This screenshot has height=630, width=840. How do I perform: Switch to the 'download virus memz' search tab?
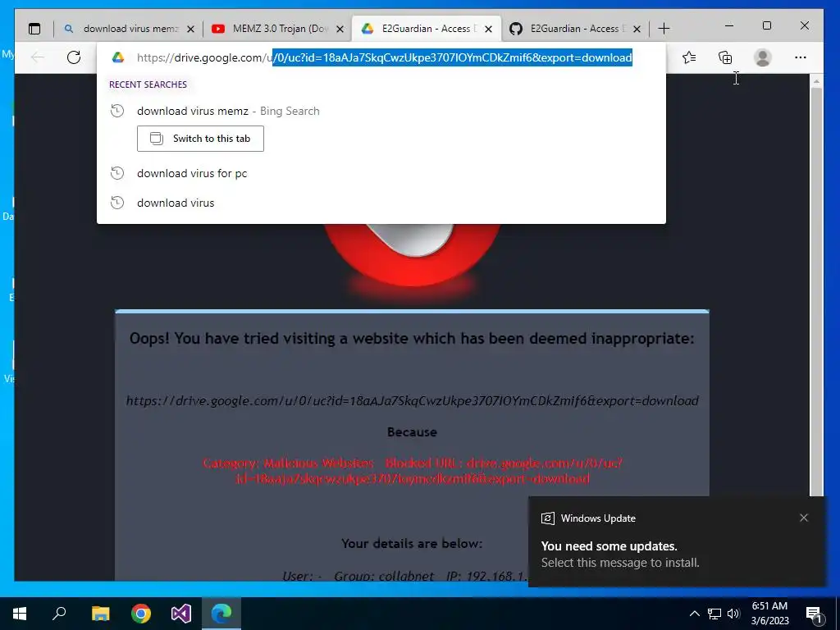click(129, 29)
